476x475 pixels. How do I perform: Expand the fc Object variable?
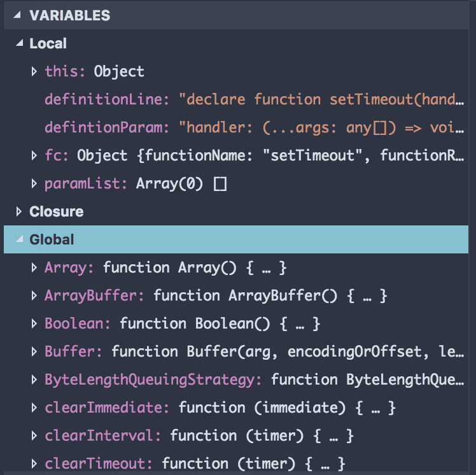34,155
